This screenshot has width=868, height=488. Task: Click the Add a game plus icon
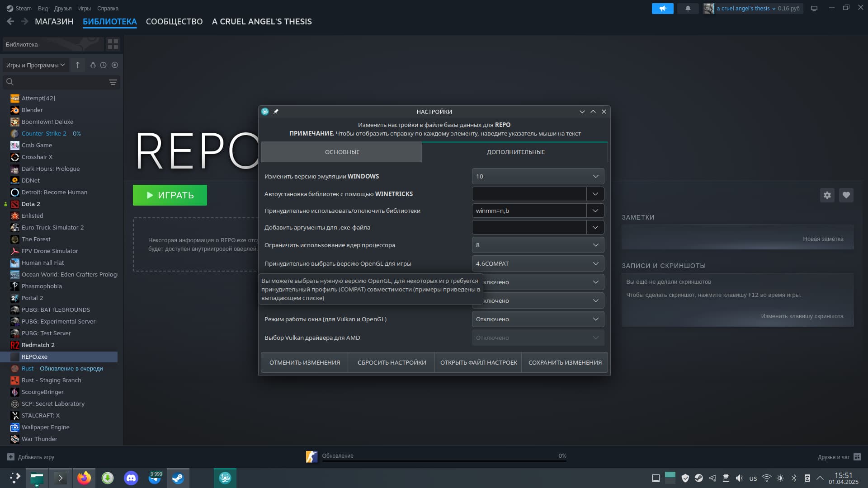pyautogui.click(x=11, y=457)
